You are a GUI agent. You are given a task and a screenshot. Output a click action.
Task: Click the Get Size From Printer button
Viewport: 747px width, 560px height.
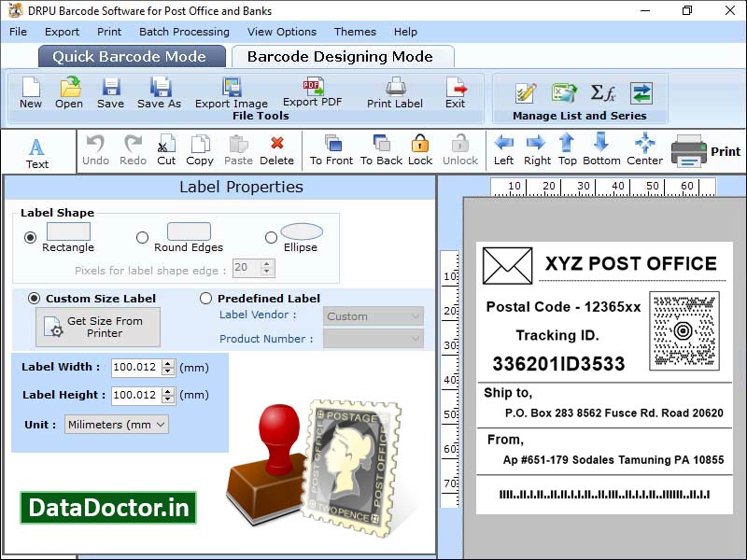[x=97, y=327]
